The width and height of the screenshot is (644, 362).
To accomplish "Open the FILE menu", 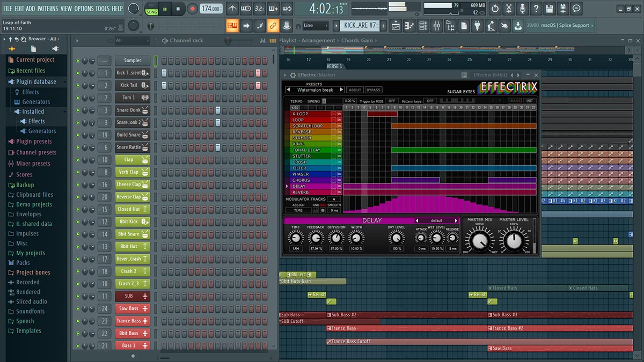I will [x=8, y=9].
